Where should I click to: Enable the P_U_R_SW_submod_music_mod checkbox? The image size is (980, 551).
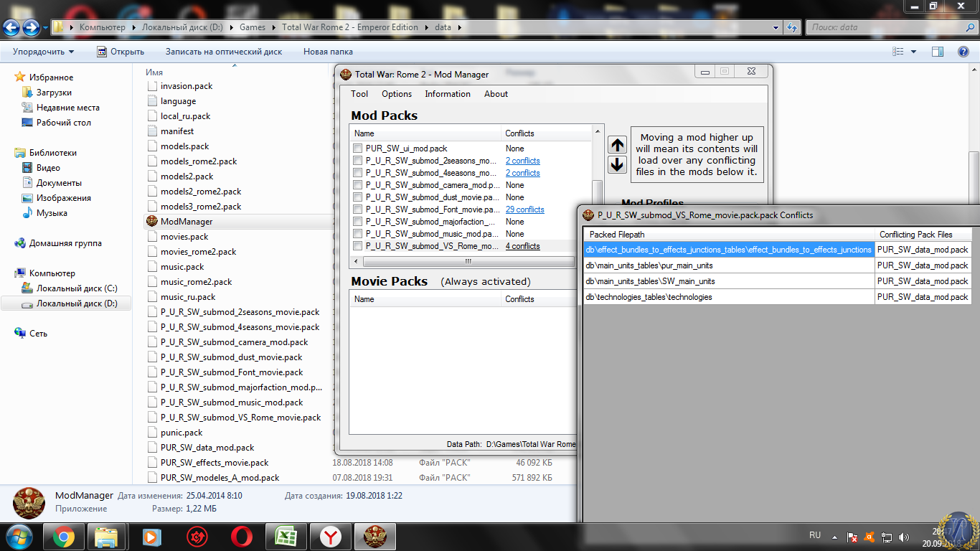click(357, 234)
